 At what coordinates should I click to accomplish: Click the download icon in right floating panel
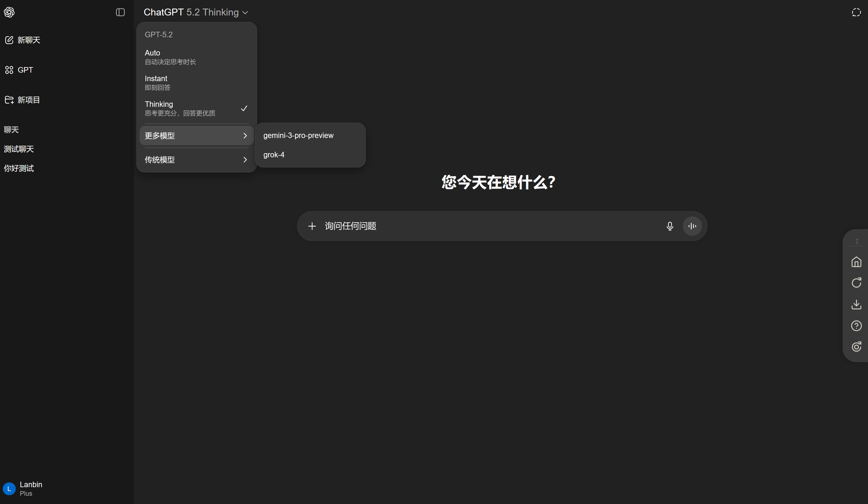click(856, 304)
